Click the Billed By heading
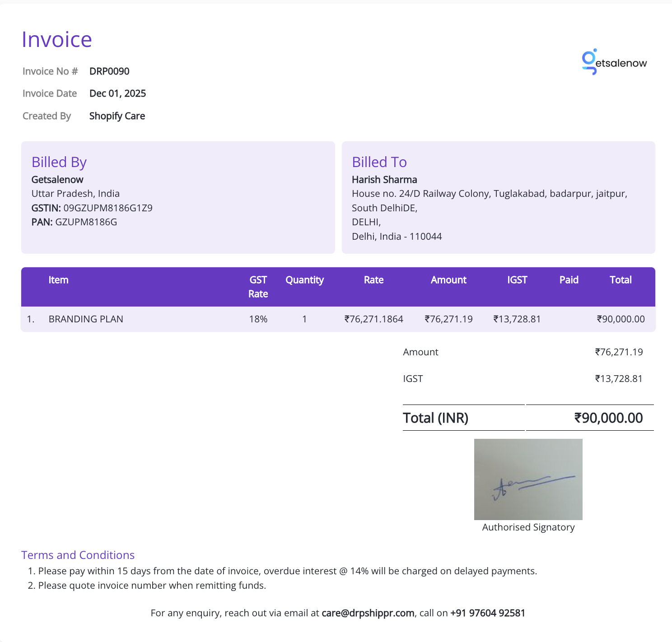The image size is (672, 642). tap(59, 162)
